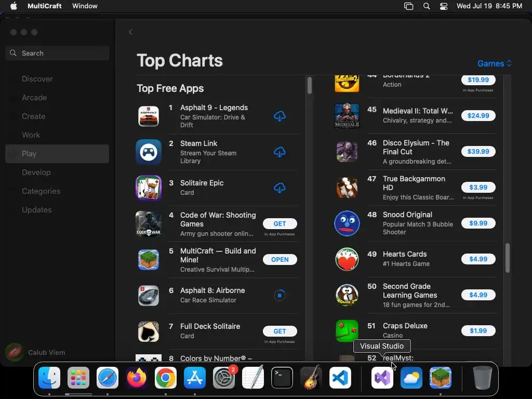Buy Borderlands 2 for $19.99
532x399 pixels.
pos(478,79)
